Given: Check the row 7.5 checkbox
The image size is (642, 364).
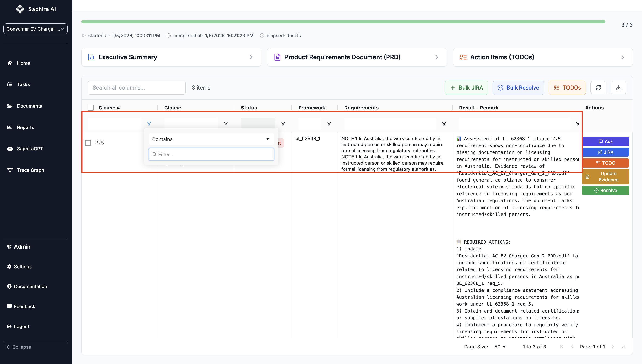Looking at the screenshot, I should pyautogui.click(x=88, y=143).
